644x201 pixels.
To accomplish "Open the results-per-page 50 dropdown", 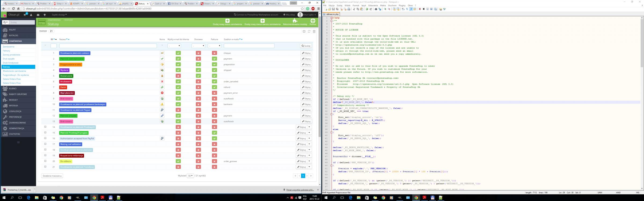I will 190,176.
